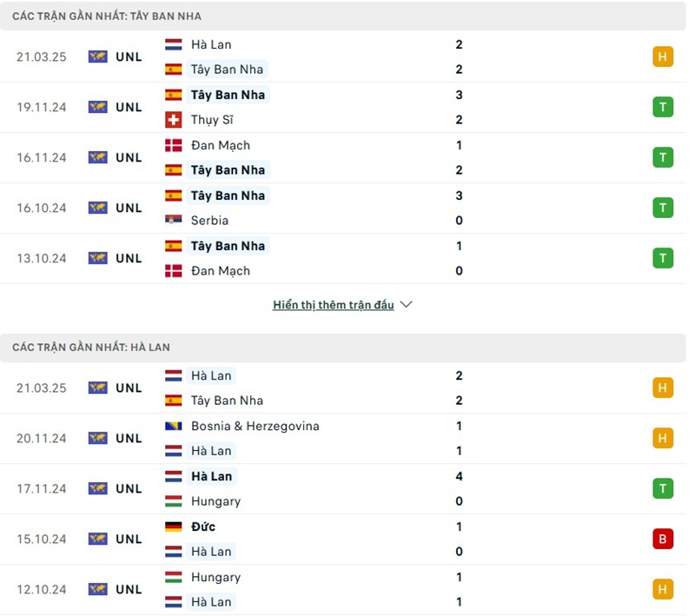695x616 pixels.
Task: Open the Thụy Sĩ team name
Action: [212, 120]
